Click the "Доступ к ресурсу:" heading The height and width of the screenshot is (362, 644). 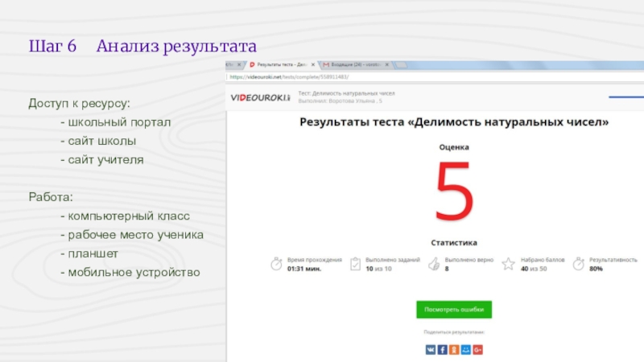(x=79, y=104)
